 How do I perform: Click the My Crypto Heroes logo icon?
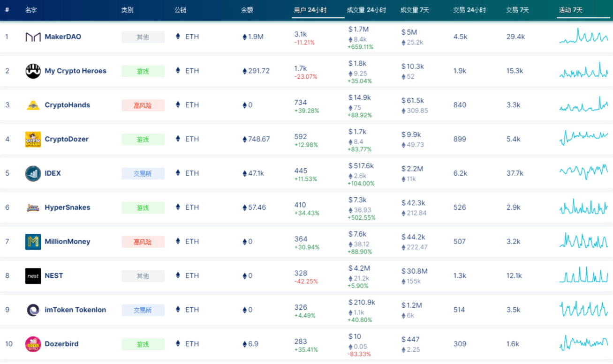[33, 71]
